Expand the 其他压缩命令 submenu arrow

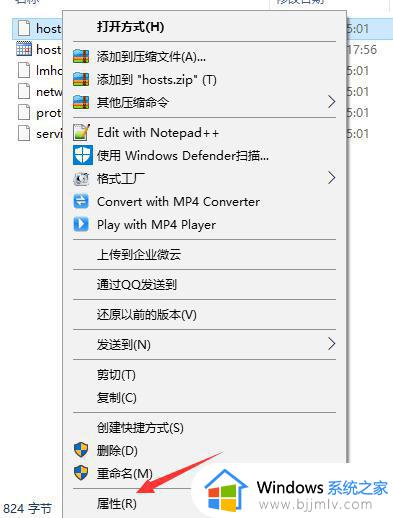coord(331,102)
